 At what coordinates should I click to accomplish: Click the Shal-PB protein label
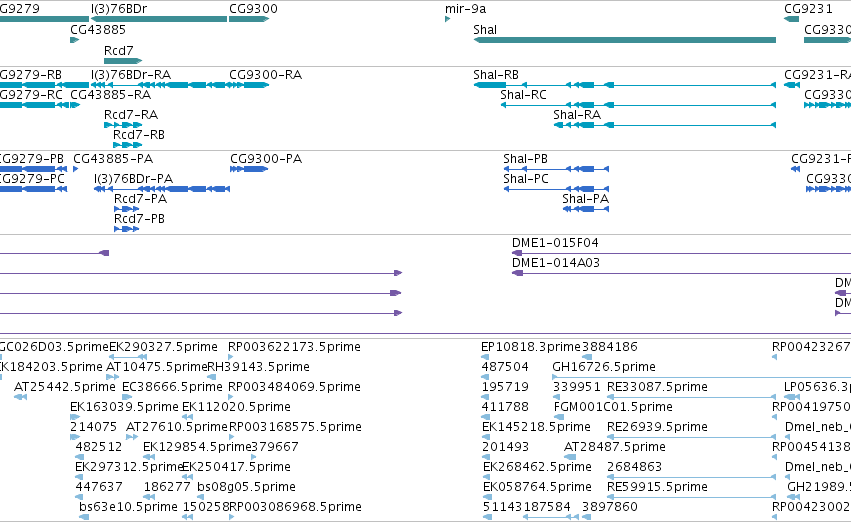pos(525,158)
